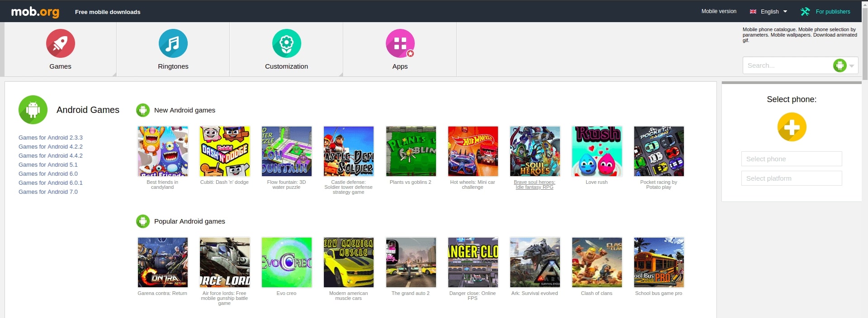Open the Select platform field
868x318 pixels.
coord(792,178)
